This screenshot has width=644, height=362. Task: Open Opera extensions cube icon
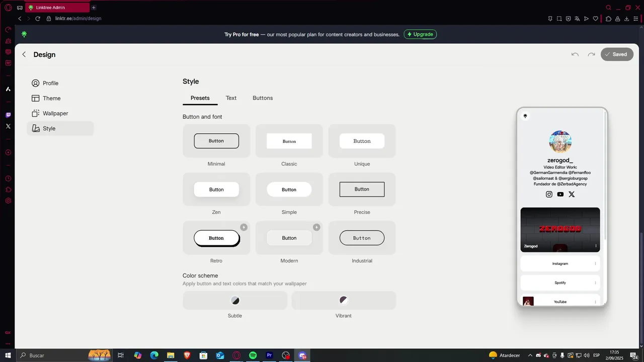click(608, 19)
